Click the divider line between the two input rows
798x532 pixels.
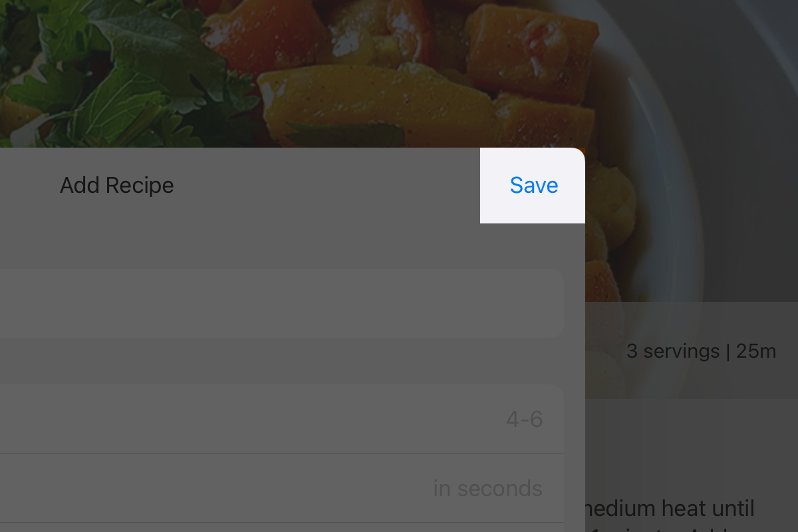(279, 454)
